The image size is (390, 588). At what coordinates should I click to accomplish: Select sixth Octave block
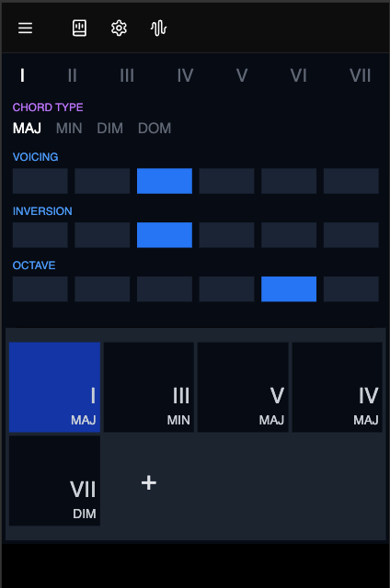coord(351,289)
